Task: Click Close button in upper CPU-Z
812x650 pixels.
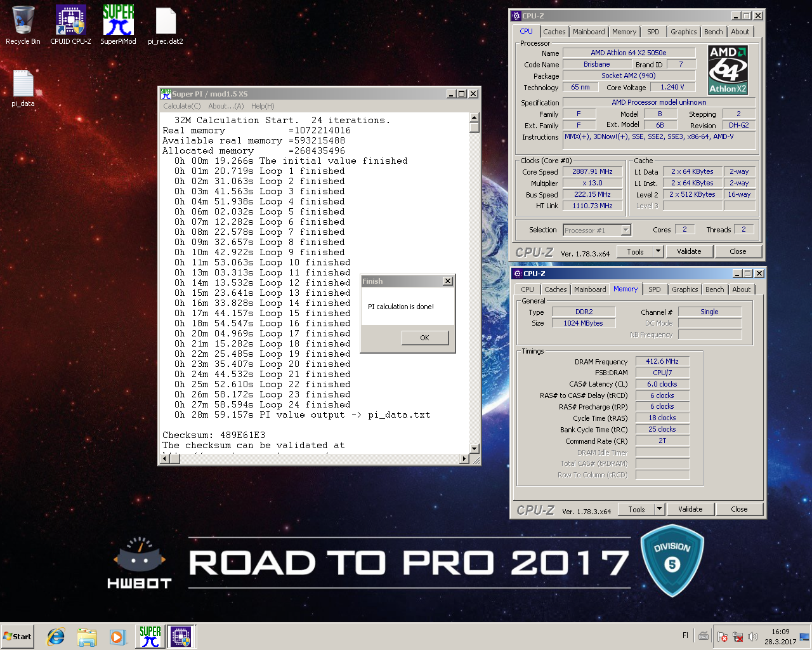Action: [738, 252]
